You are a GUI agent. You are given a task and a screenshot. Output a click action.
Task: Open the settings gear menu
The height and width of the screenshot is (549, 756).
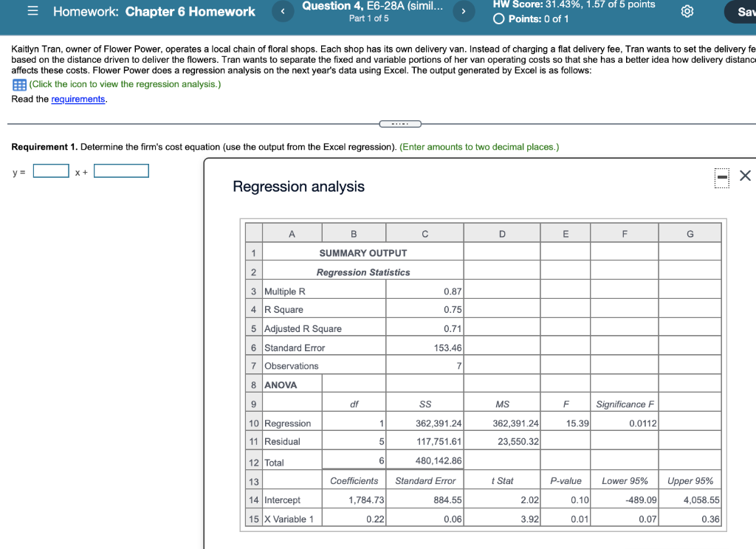click(x=687, y=13)
